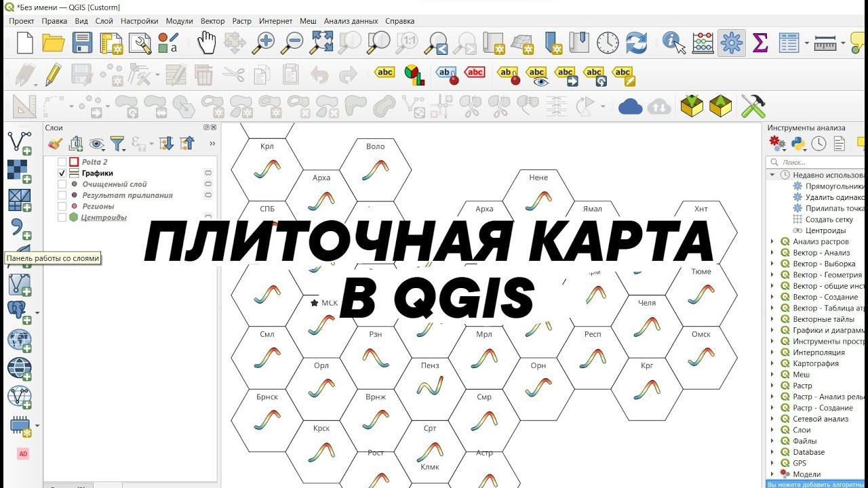The height and width of the screenshot is (488, 868).
Task: Click the crossed hammer and wrench icon
Action: point(753,106)
